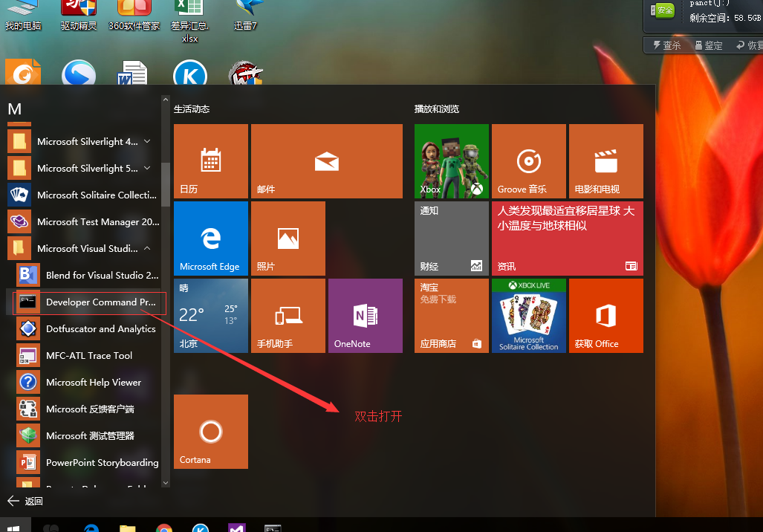Open Microsoft 反馈客户端

pos(88,409)
